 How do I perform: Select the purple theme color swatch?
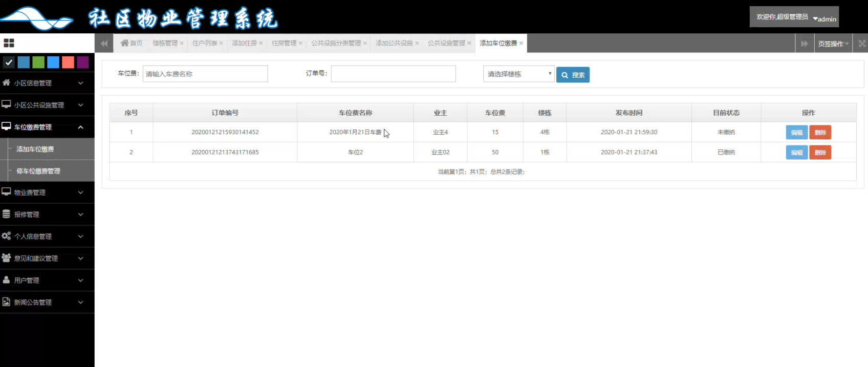83,62
